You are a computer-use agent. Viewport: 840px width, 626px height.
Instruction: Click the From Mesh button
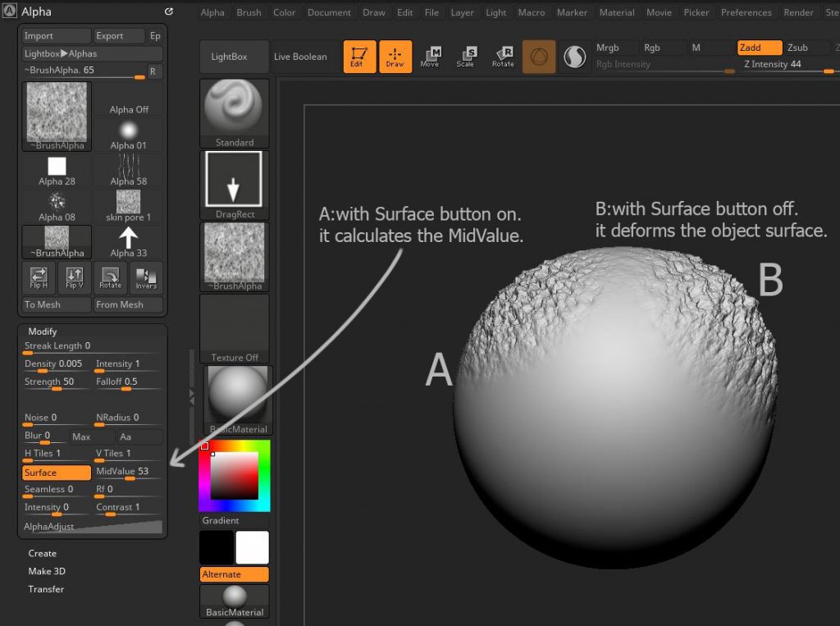point(128,304)
